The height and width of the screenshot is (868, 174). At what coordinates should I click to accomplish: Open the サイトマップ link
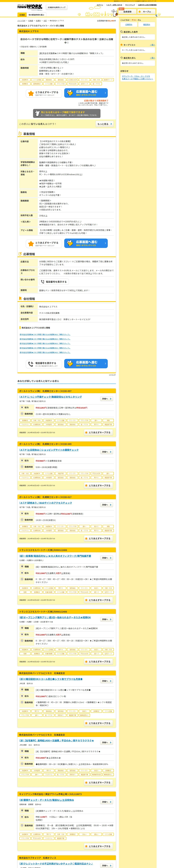click(x=130, y=5)
